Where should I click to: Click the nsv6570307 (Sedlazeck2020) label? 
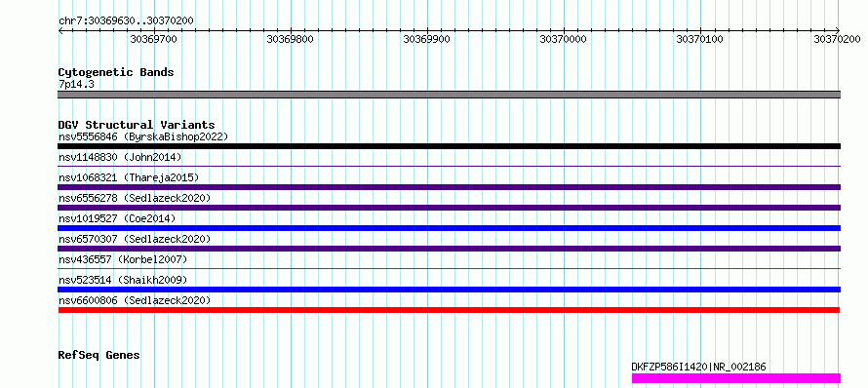click(135, 239)
